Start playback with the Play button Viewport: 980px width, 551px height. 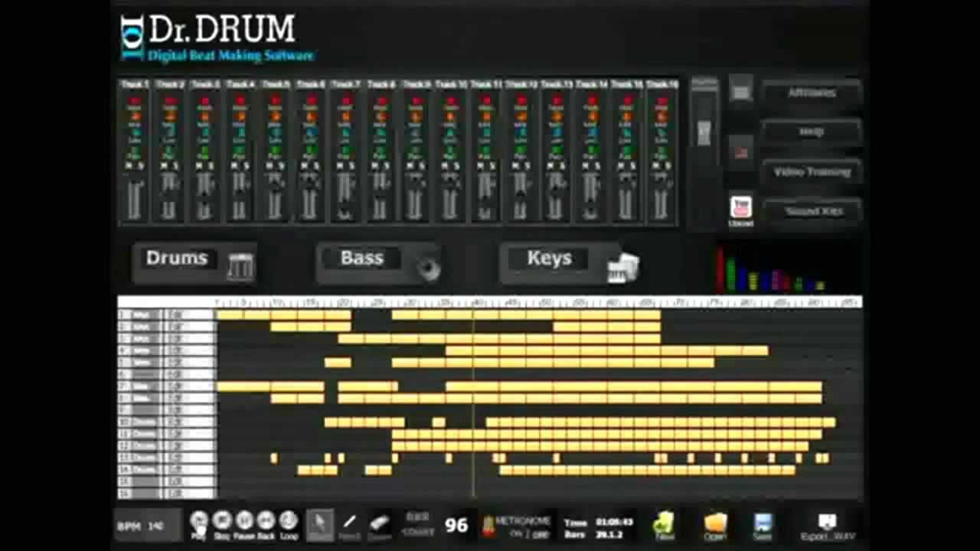click(x=198, y=520)
